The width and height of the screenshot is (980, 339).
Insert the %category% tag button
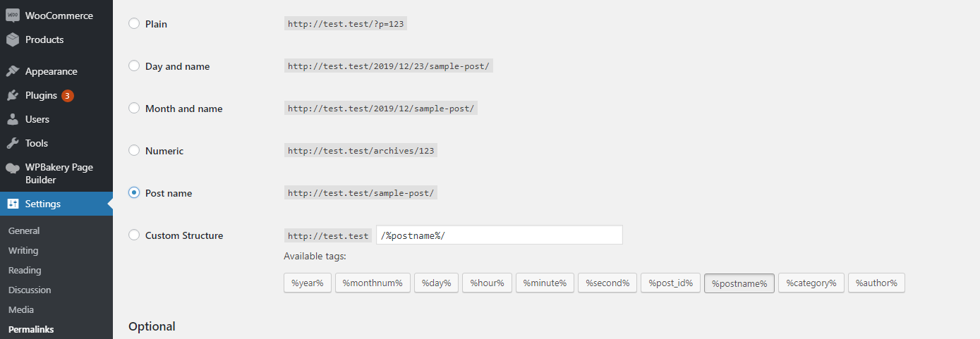click(x=811, y=283)
